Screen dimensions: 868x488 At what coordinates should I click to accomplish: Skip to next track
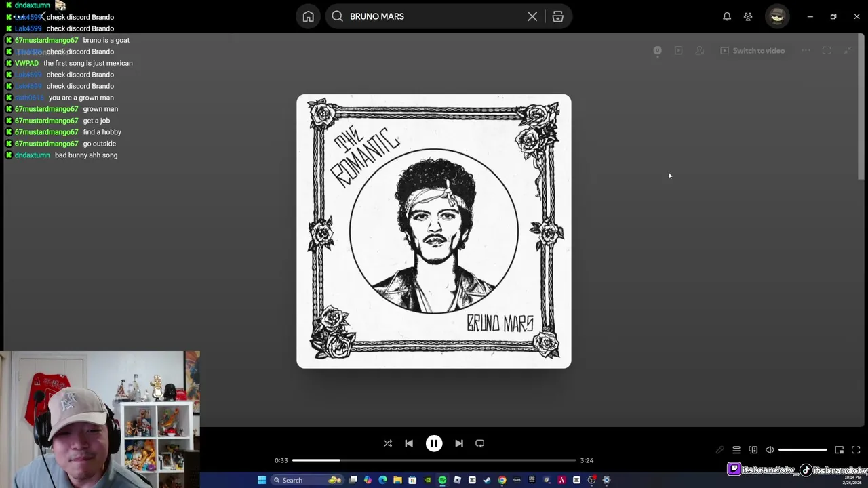459,443
